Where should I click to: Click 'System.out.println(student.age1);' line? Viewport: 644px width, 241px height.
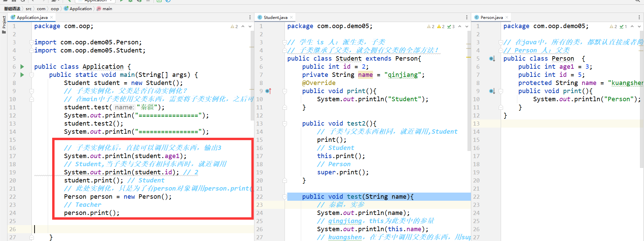coord(125,156)
